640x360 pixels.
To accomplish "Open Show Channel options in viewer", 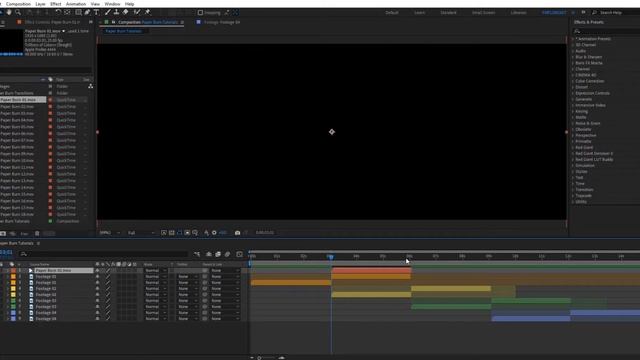I will pyautogui.click(x=206, y=233).
